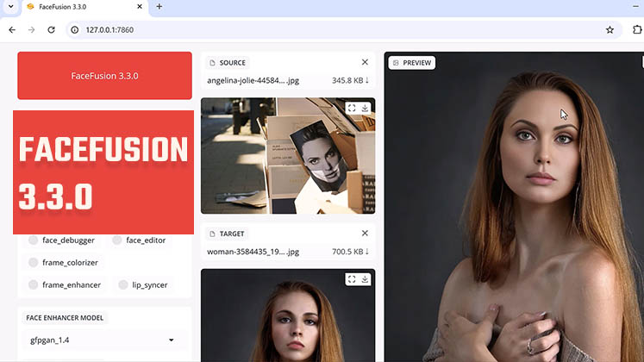The height and width of the screenshot is (362, 644).
Task: Click the woman-3584435_19 file name
Action: 253,252
